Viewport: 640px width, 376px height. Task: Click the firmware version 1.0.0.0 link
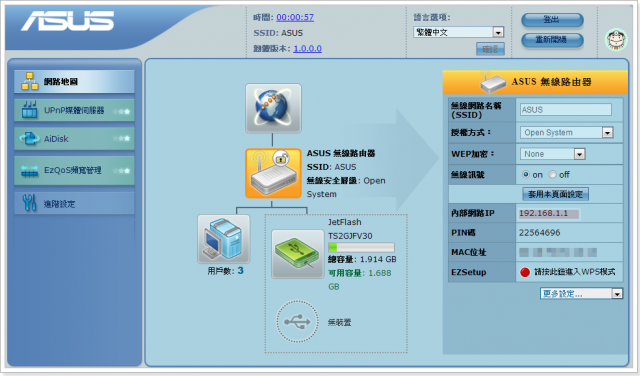[x=307, y=49]
